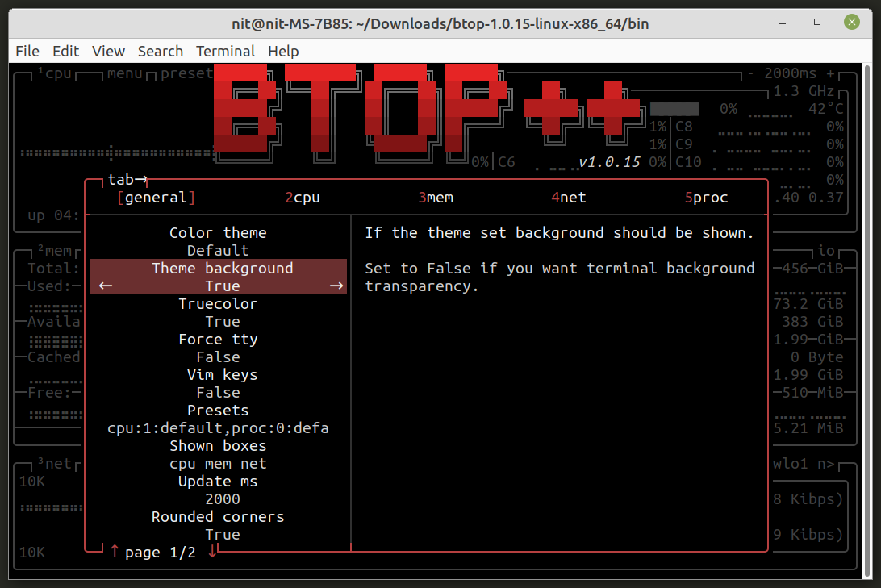Toggle the Truecolor True setting
Viewport: 881px width, 588px height.
pos(223,322)
